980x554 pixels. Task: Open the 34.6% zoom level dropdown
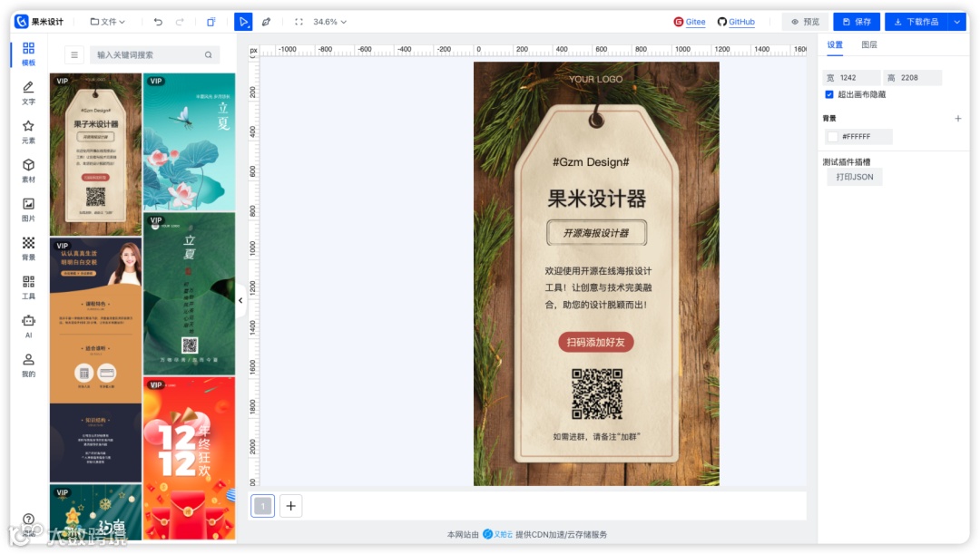[329, 22]
